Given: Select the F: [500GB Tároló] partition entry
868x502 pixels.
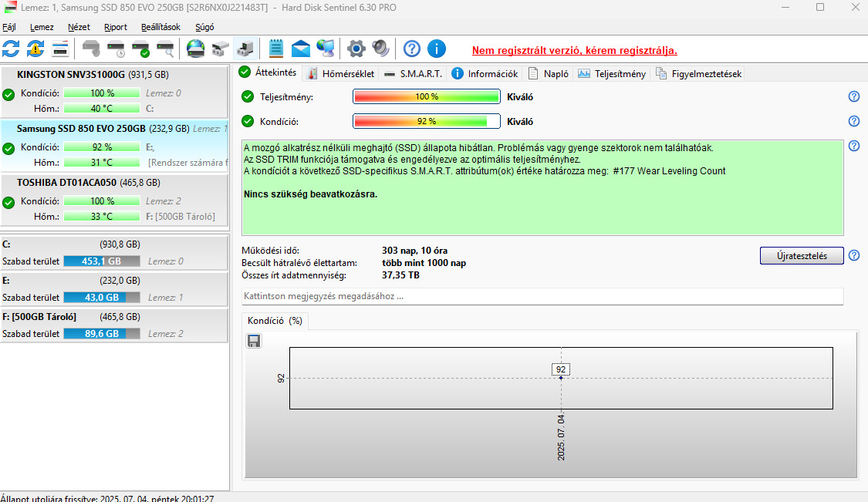Looking at the screenshot, I should click(114, 325).
